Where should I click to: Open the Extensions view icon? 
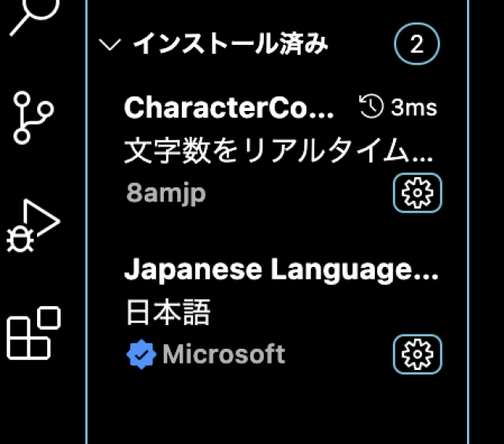[x=33, y=333]
